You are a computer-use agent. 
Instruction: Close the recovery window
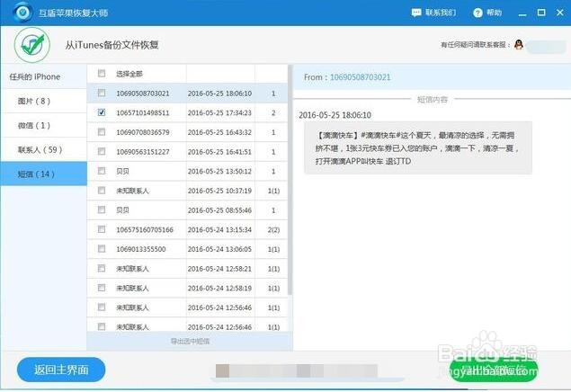560,13
